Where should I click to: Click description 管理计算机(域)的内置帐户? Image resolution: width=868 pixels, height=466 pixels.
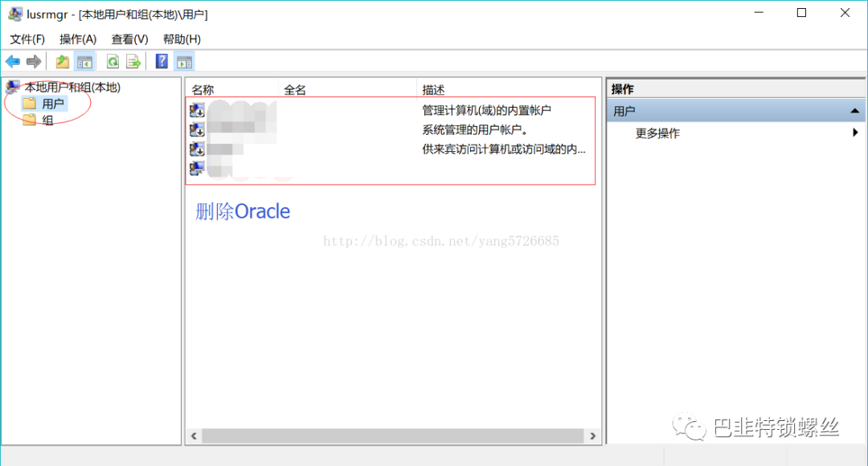coord(486,110)
